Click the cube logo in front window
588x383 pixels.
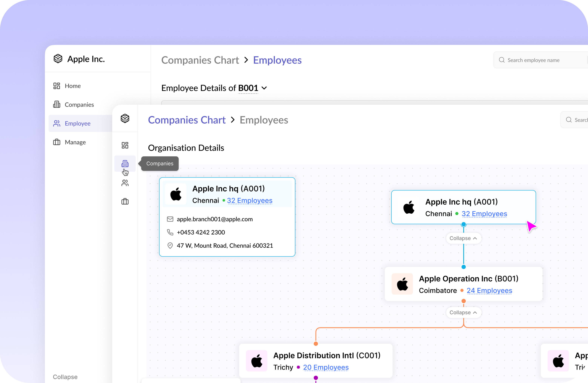click(x=125, y=118)
